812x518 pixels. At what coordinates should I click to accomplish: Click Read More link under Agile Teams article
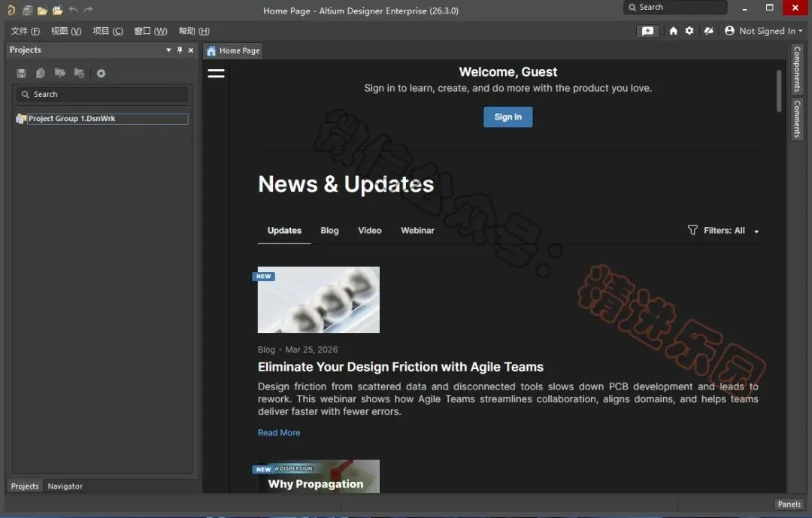coord(279,432)
